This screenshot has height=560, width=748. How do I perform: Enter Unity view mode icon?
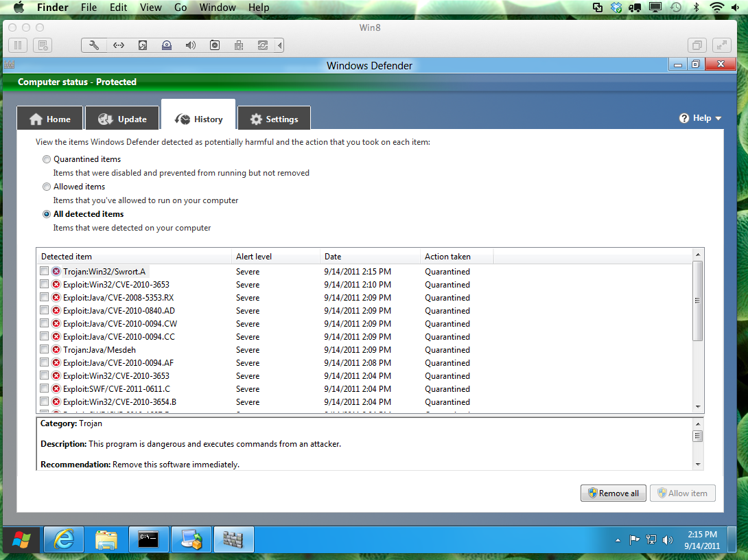tap(697, 45)
